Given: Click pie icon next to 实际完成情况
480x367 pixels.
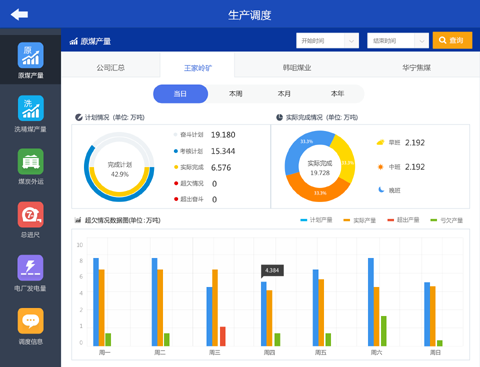Looking at the screenshot, I should (x=280, y=117).
